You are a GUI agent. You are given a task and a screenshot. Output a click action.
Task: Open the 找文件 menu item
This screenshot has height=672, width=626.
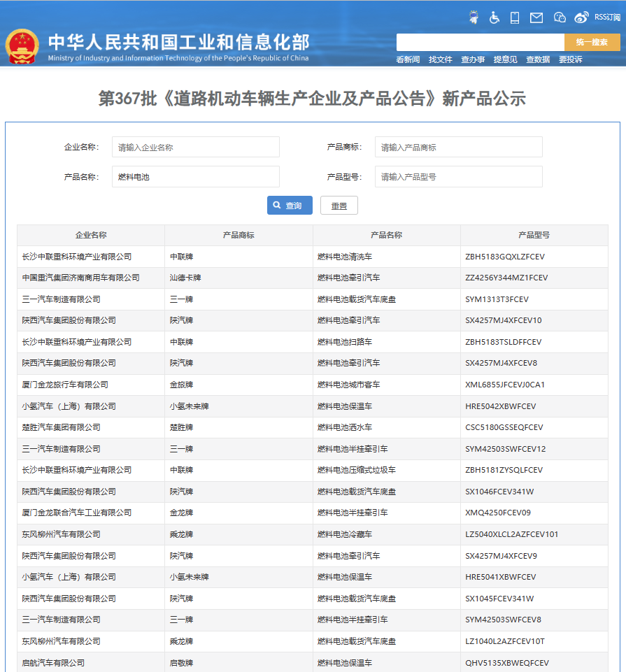coord(441,59)
